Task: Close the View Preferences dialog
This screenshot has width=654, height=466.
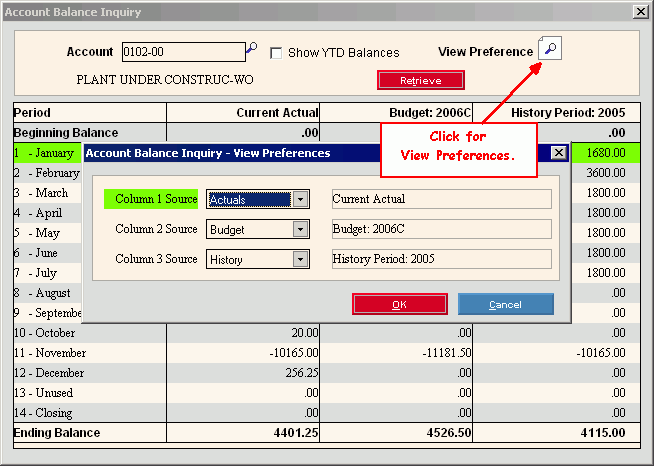Action: [558, 153]
